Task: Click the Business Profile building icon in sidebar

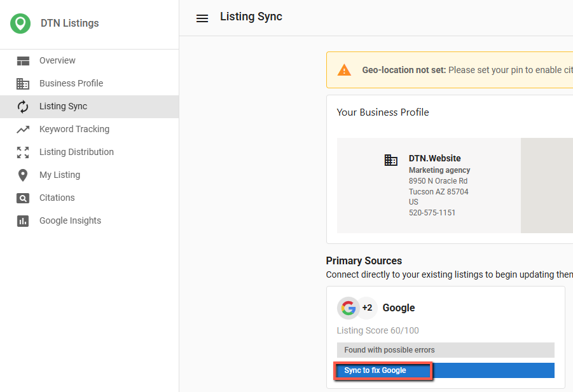Action: point(23,84)
